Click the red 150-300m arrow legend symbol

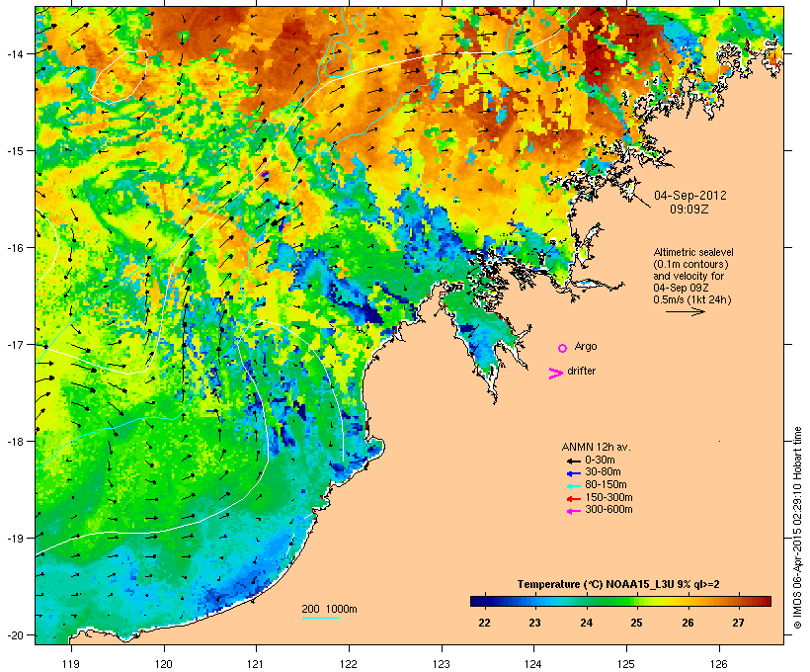pyautogui.click(x=573, y=499)
